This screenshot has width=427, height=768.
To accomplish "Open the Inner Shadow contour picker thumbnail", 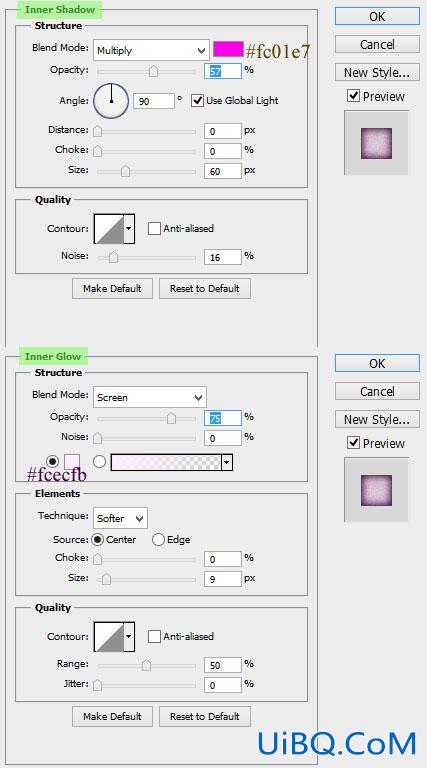I will pyautogui.click(x=109, y=228).
